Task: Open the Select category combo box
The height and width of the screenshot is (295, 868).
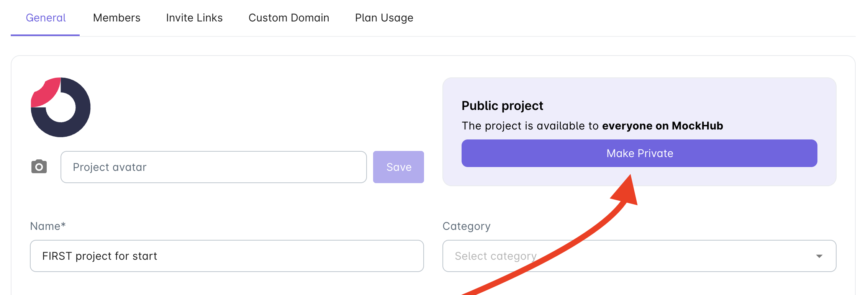Action: (x=639, y=256)
